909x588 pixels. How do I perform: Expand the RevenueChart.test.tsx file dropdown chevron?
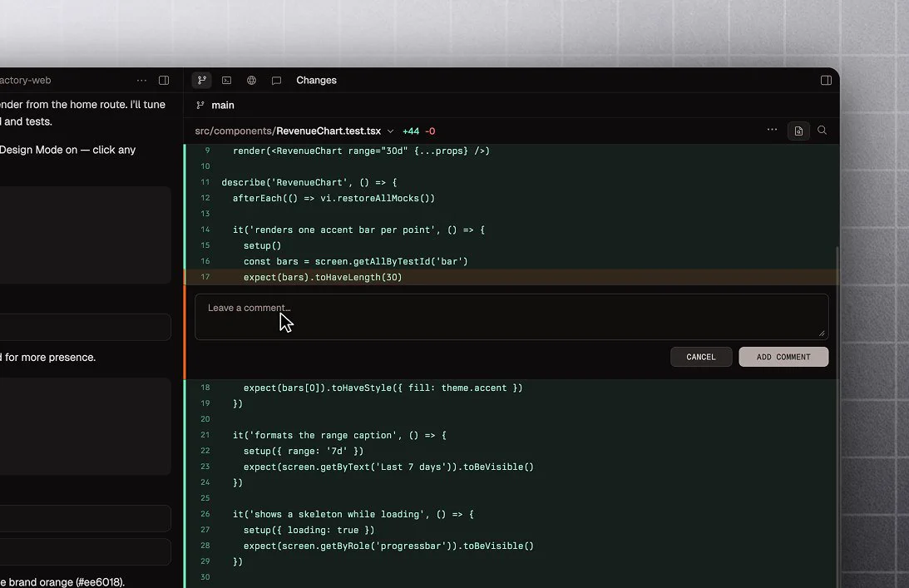390,131
